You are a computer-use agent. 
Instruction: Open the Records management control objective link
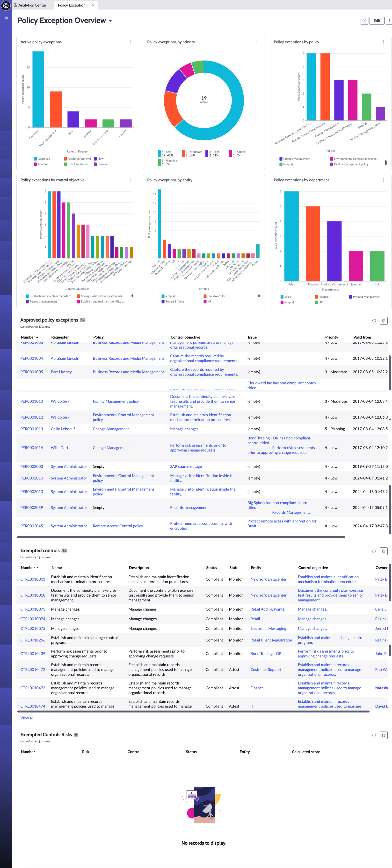click(x=188, y=508)
